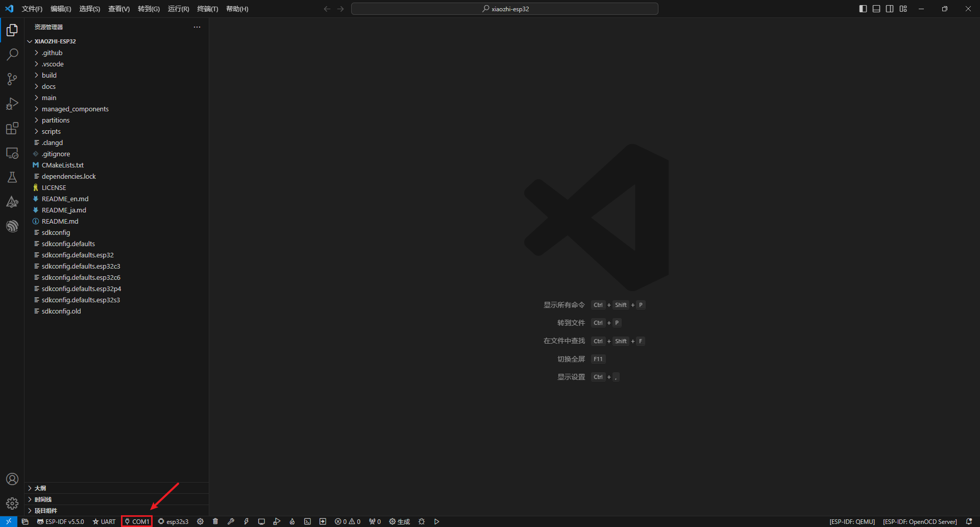
Task: Launch the ESP-IDF terminal icon
Action: pyautogui.click(x=307, y=521)
